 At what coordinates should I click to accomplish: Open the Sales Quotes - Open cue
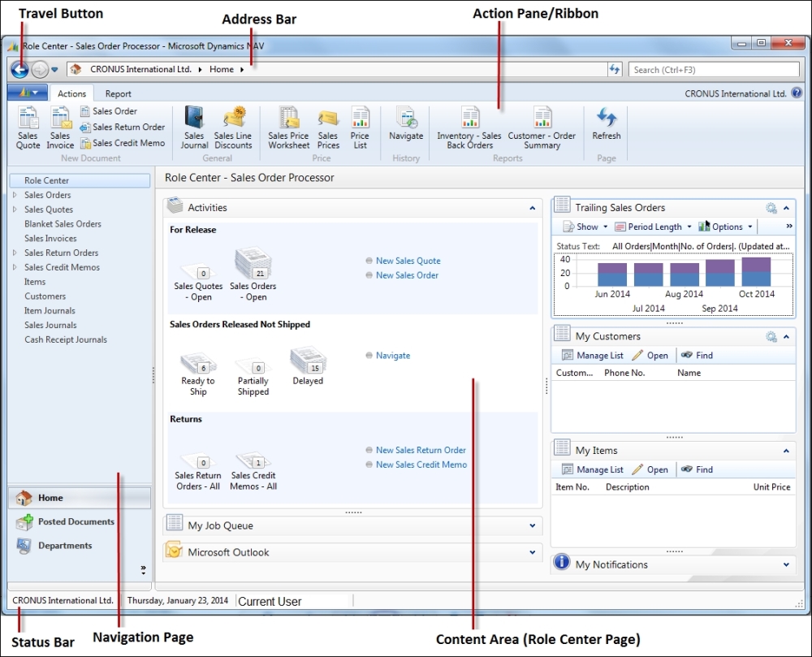198,282
